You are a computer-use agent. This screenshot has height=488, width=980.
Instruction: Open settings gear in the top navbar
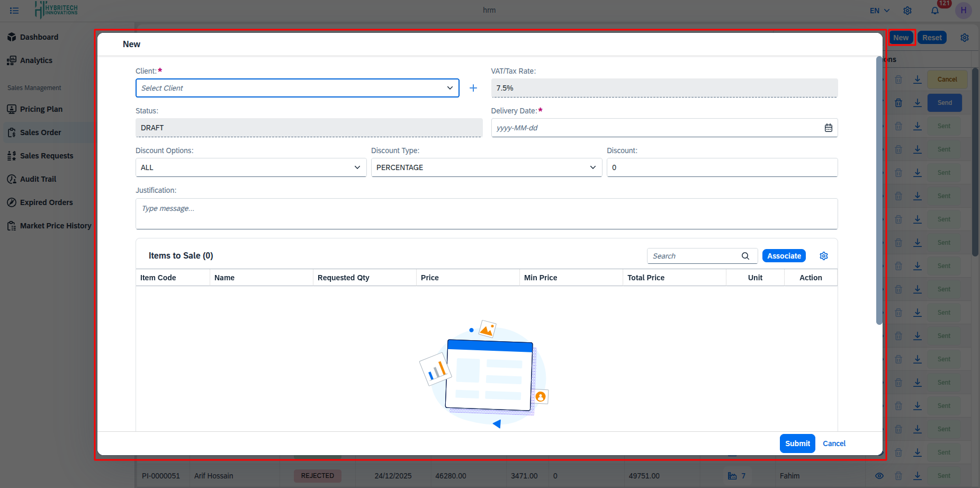[x=907, y=11]
